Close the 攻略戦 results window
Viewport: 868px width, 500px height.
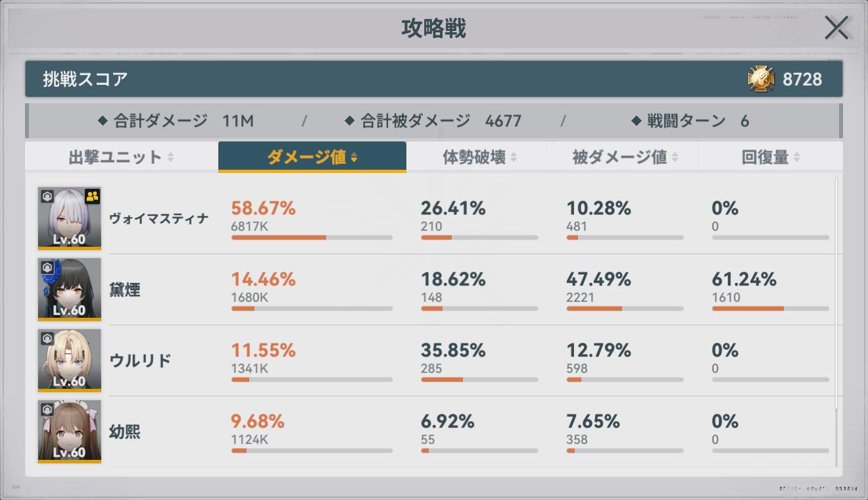click(836, 28)
